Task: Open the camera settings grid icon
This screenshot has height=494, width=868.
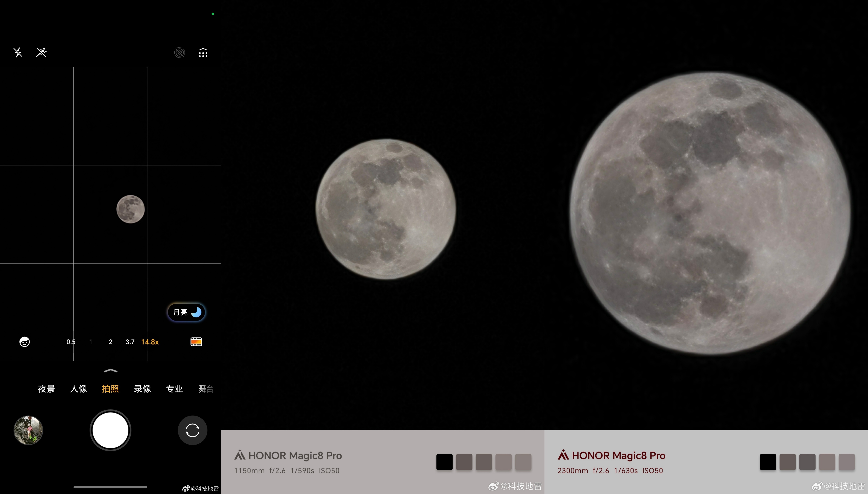Action: pyautogui.click(x=203, y=53)
